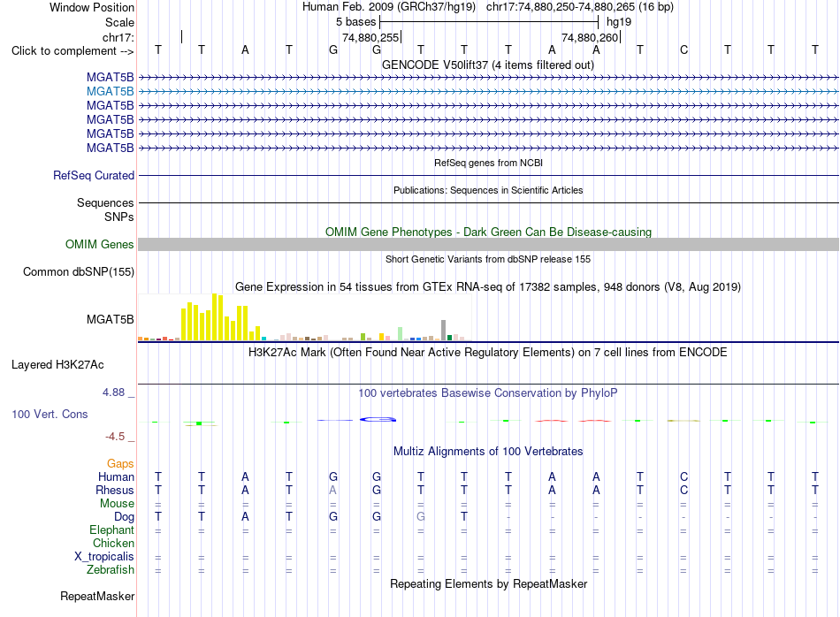Click the 'Chicken' alignment row label
Viewport: 840px width, 617px height.
point(113,543)
